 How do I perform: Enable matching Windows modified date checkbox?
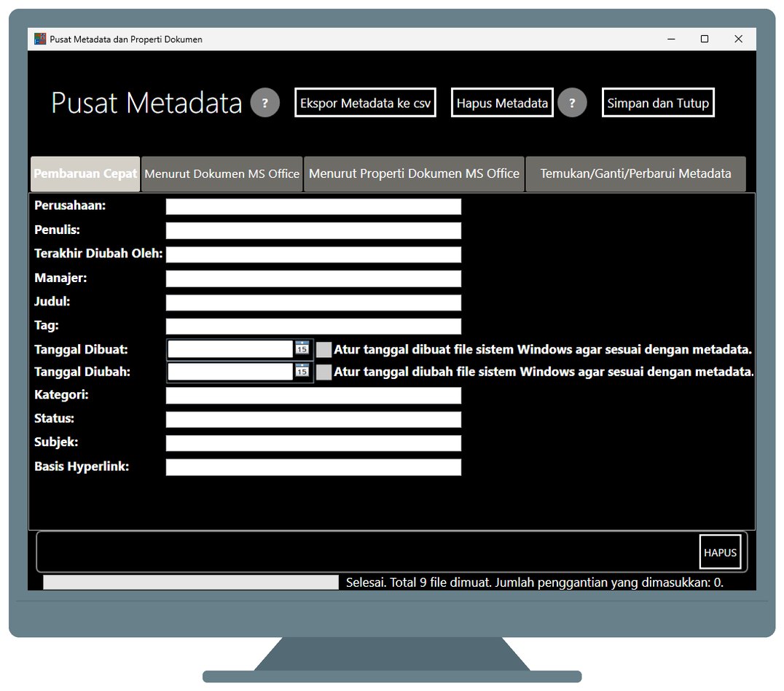tap(324, 372)
